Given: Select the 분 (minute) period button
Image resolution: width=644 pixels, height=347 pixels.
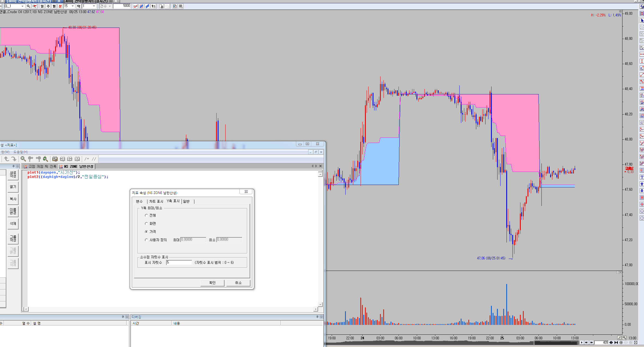Looking at the screenshot, I should pos(60,6).
